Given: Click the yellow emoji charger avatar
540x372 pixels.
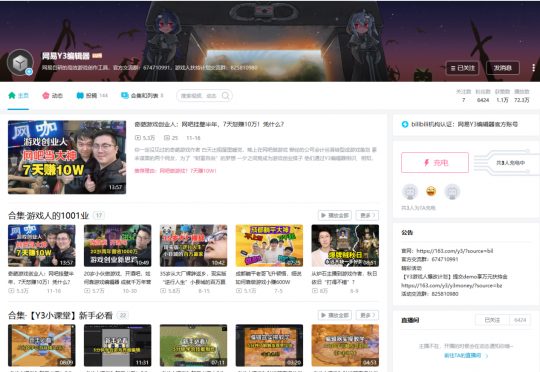Looking at the screenshot, I should [x=431, y=191].
